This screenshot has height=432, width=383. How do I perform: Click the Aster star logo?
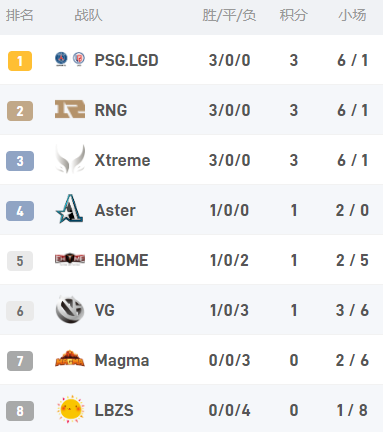[x=70, y=209]
